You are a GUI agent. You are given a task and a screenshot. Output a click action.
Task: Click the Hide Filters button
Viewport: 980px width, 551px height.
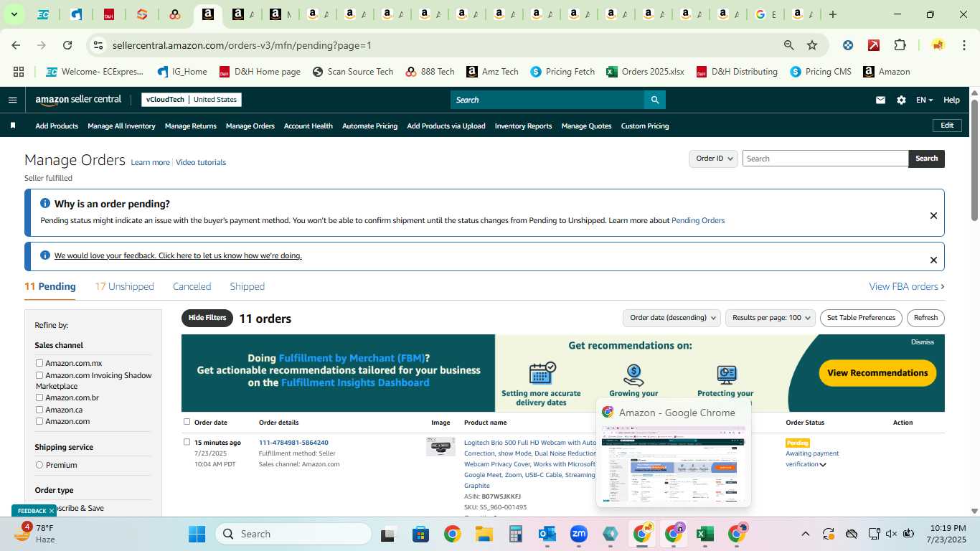click(x=207, y=318)
